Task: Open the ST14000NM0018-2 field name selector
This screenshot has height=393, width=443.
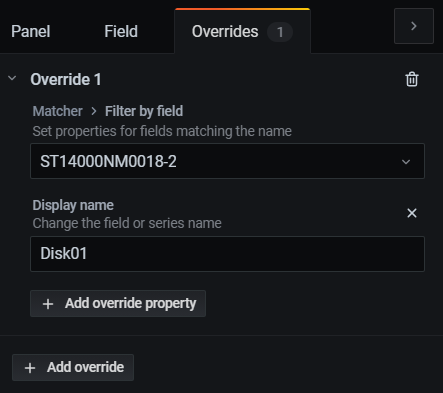Action: click(x=227, y=161)
